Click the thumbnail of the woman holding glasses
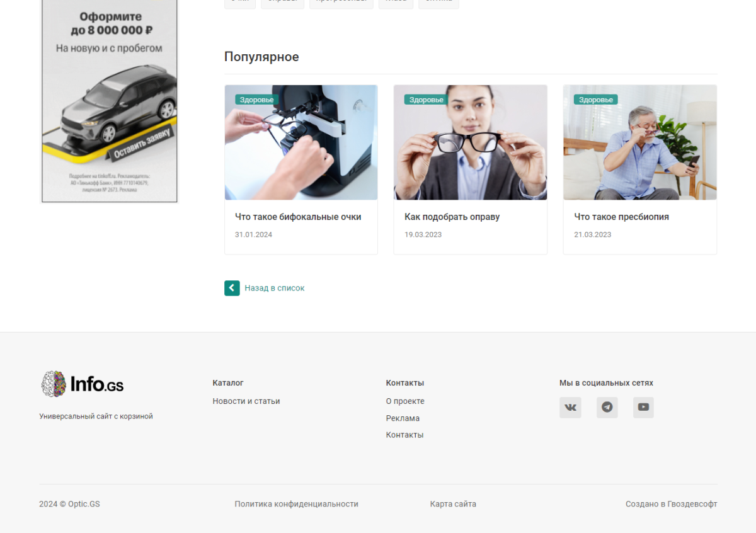 pos(470,142)
